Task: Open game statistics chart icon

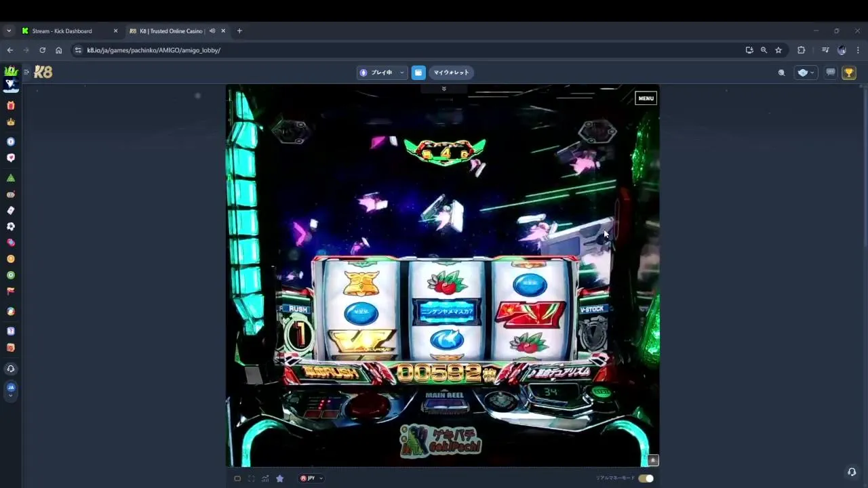Action: pyautogui.click(x=265, y=479)
